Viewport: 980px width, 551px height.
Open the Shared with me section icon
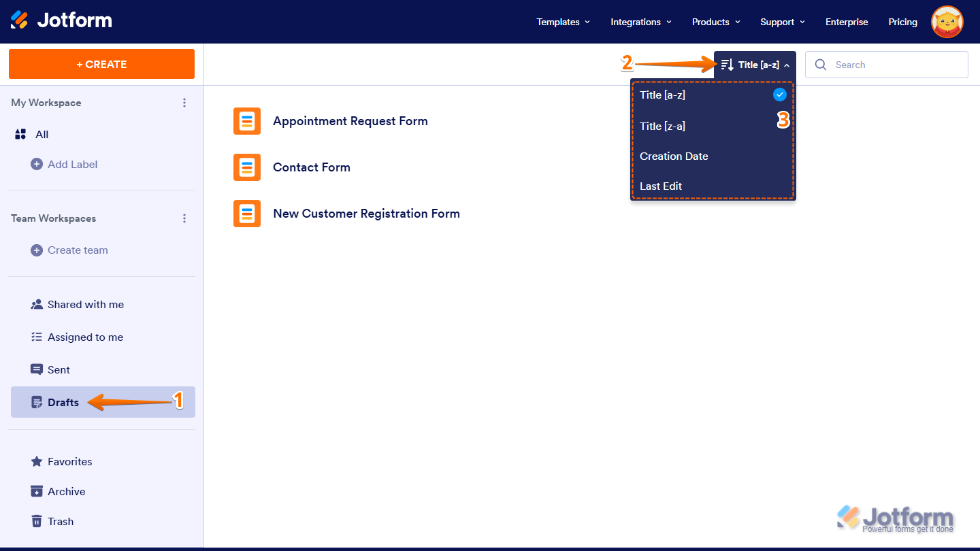(36, 304)
